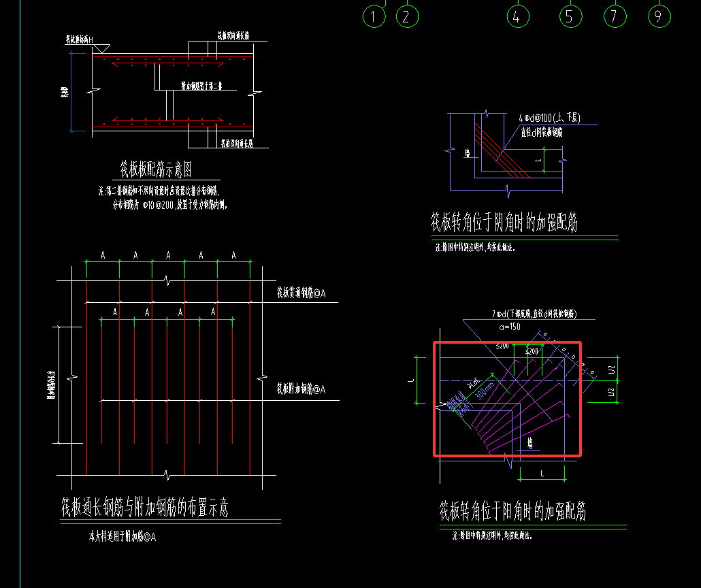701x588 pixels.
Task: Pick the axis bubble labeled 4
Action: point(518,16)
